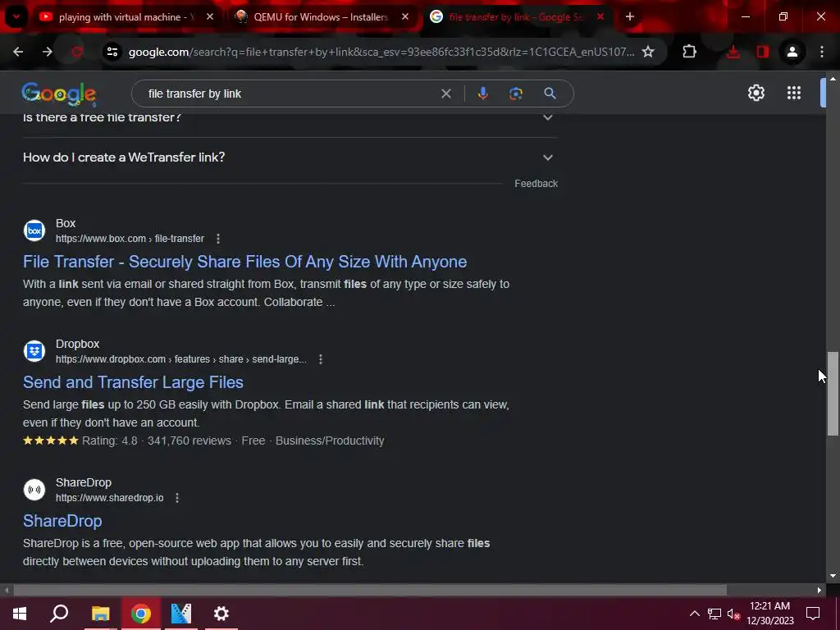Click the vertical scrollbar thumb
The height and width of the screenshot is (630, 840).
833,394
